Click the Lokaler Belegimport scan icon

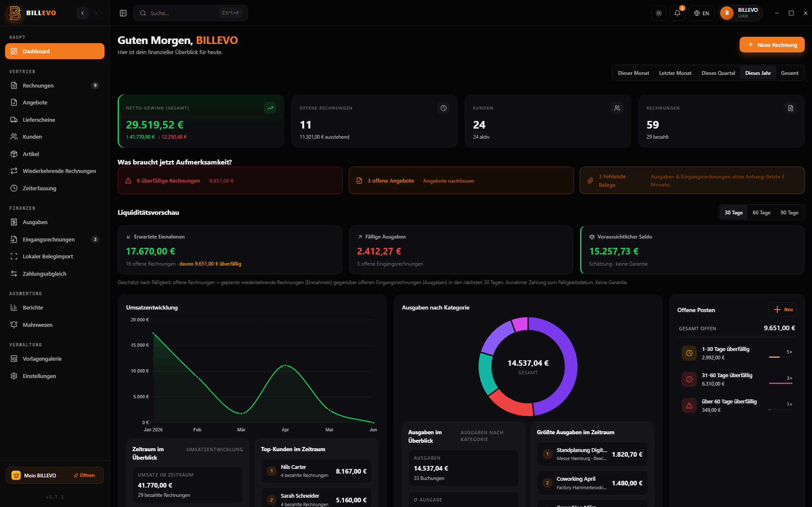(14, 256)
